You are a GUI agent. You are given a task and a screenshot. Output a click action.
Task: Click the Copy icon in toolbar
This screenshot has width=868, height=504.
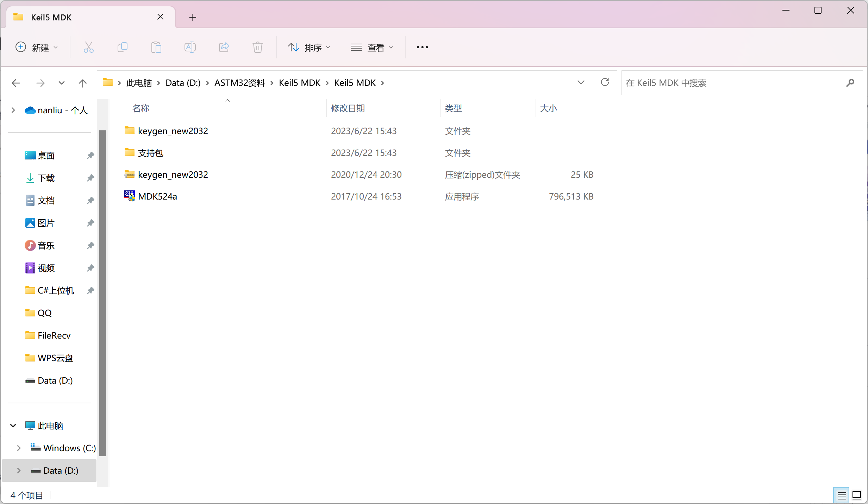click(x=122, y=47)
